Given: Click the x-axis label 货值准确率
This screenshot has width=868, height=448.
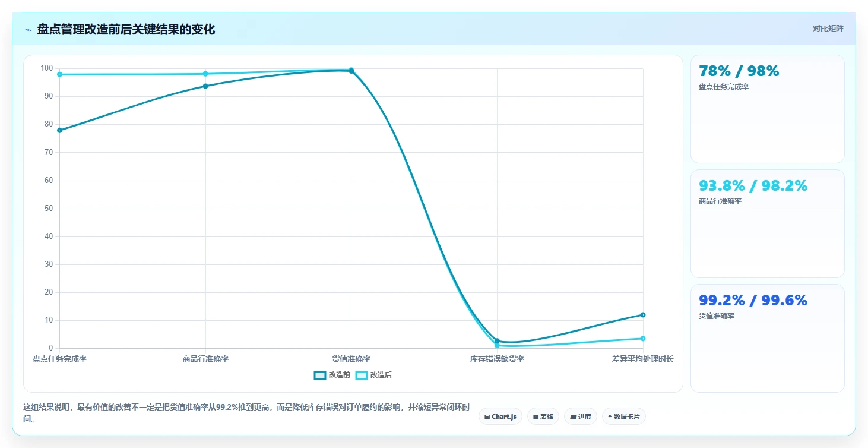Looking at the screenshot, I should (x=351, y=359).
